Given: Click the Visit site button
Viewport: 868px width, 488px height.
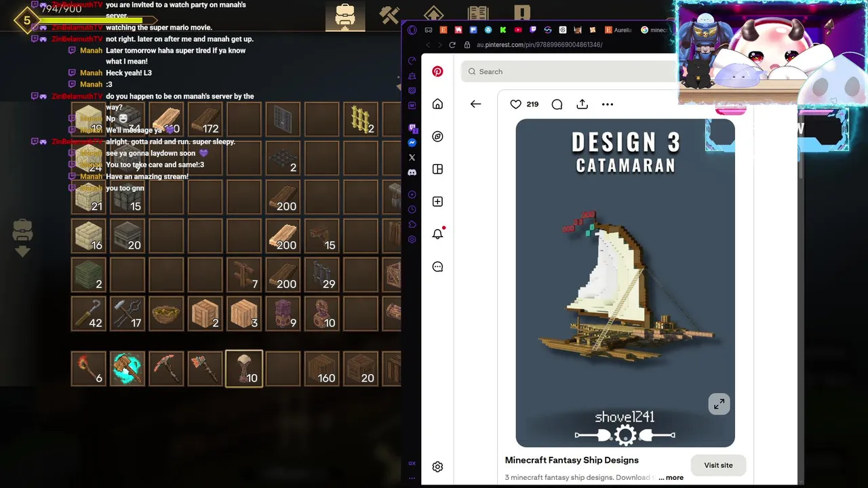Looking at the screenshot, I should 718,465.
